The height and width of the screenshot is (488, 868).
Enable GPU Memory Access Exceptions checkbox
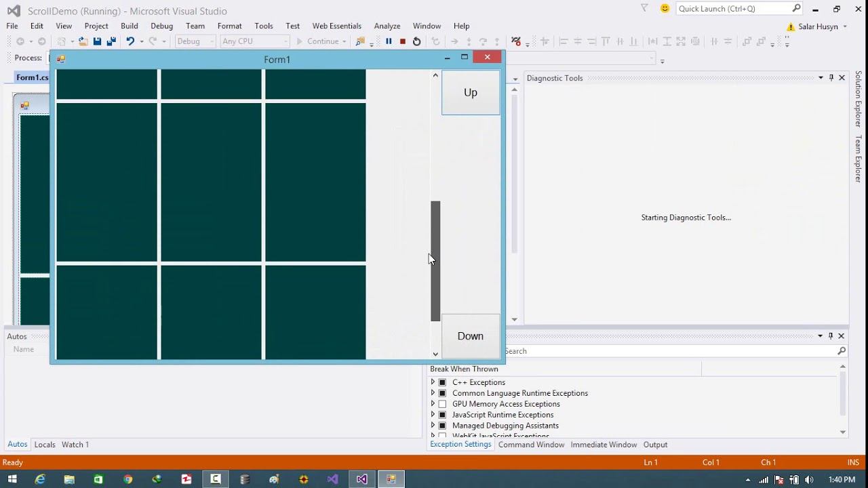pyautogui.click(x=442, y=404)
